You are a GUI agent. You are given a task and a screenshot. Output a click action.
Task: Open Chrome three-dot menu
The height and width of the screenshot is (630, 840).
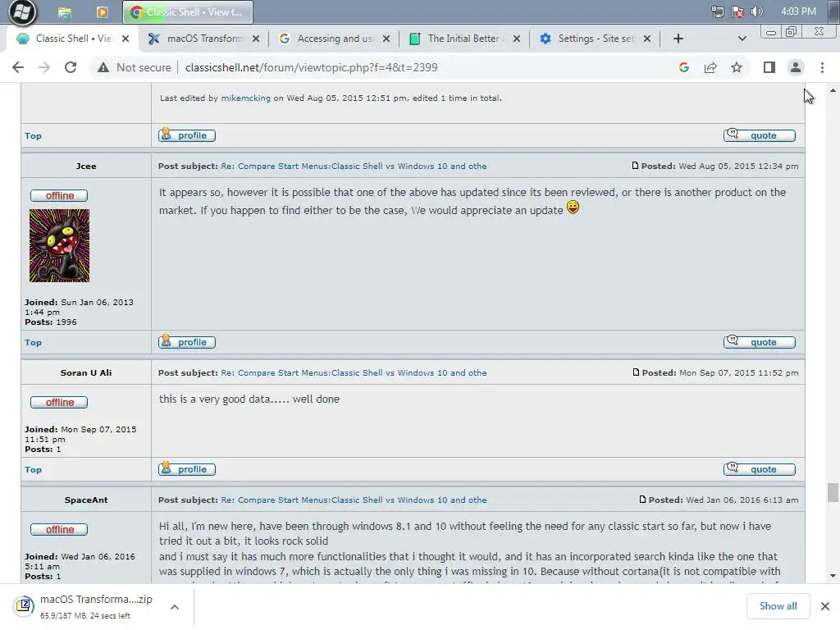point(822,67)
